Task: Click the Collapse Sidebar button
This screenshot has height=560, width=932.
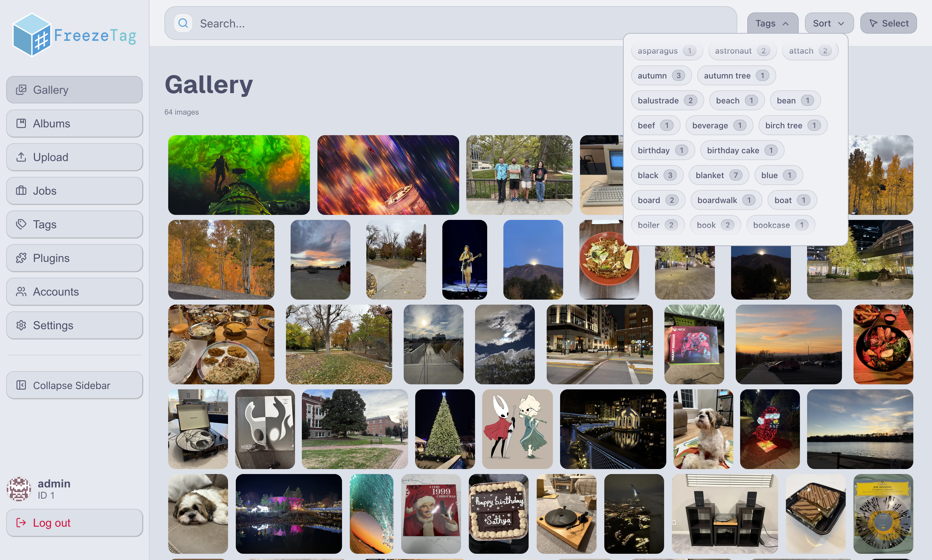Action: [74, 385]
